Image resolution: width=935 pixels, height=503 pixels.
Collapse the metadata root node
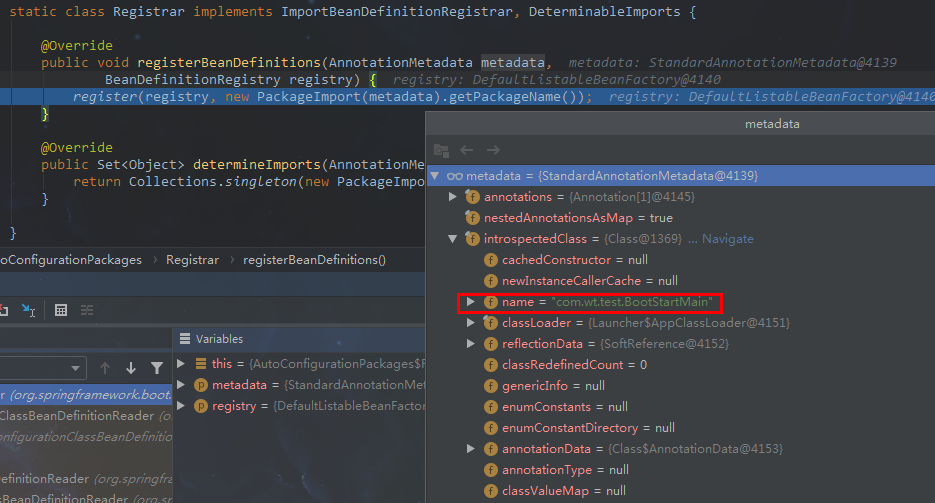tap(435, 176)
